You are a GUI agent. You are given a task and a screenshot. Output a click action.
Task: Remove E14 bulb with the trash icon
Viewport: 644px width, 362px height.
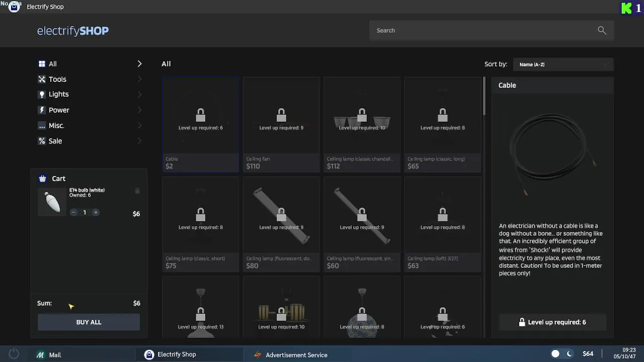click(137, 191)
